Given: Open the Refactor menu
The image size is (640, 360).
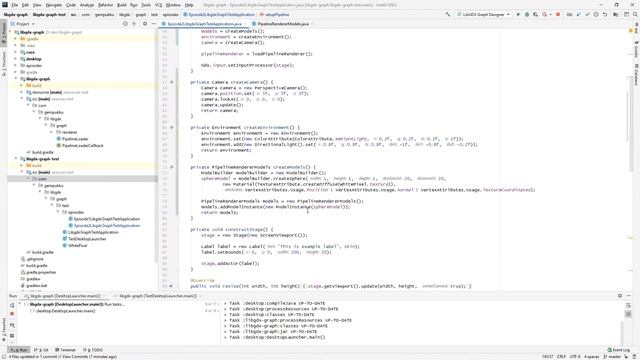Looking at the screenshot, I should click(x=105, y=5).
